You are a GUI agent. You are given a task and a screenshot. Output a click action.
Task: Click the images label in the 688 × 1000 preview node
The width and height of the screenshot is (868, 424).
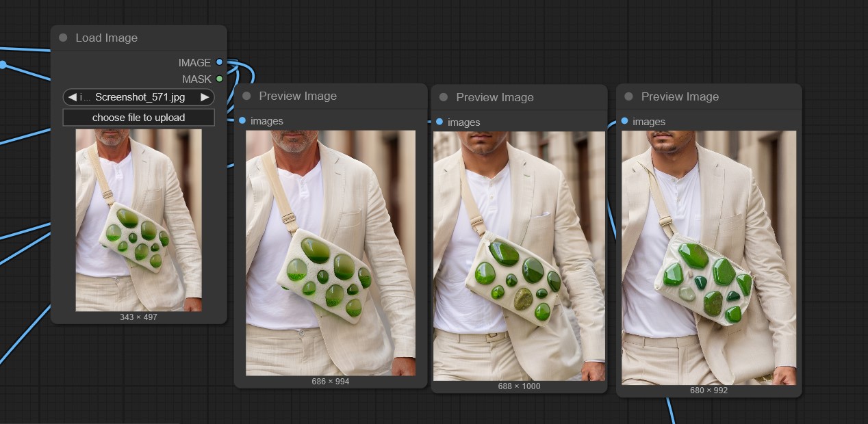coord(464,122)
